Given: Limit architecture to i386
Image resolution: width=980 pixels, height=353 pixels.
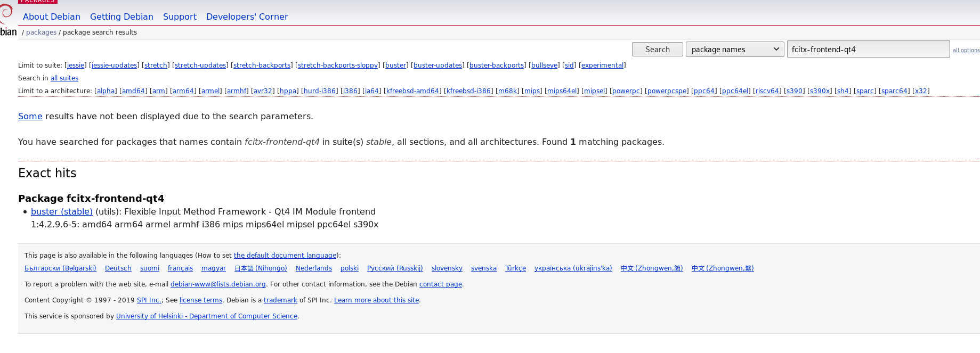Looking at the screenshot, I should (350, 91).
